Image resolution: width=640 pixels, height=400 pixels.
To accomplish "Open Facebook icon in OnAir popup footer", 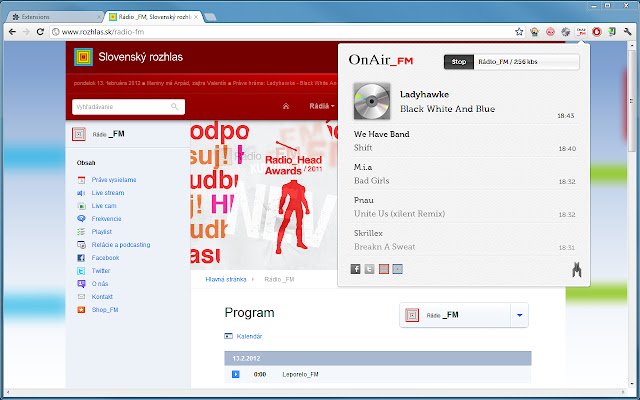I will click(x=356, y=269).
